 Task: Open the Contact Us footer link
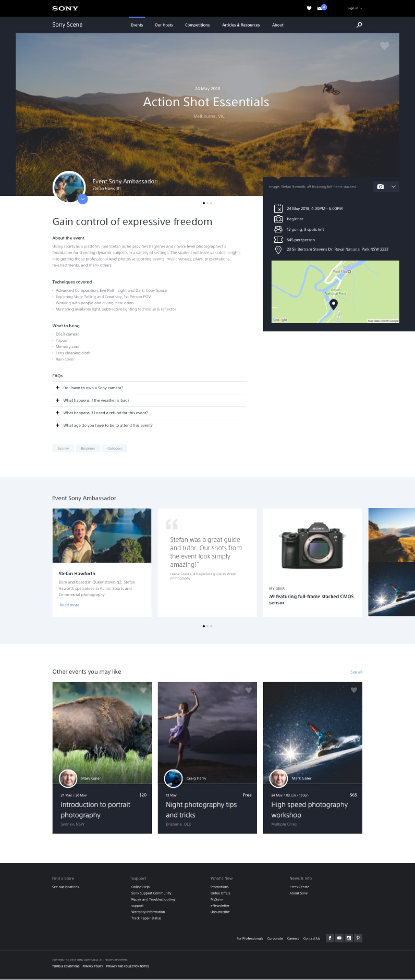click(312, 939)
